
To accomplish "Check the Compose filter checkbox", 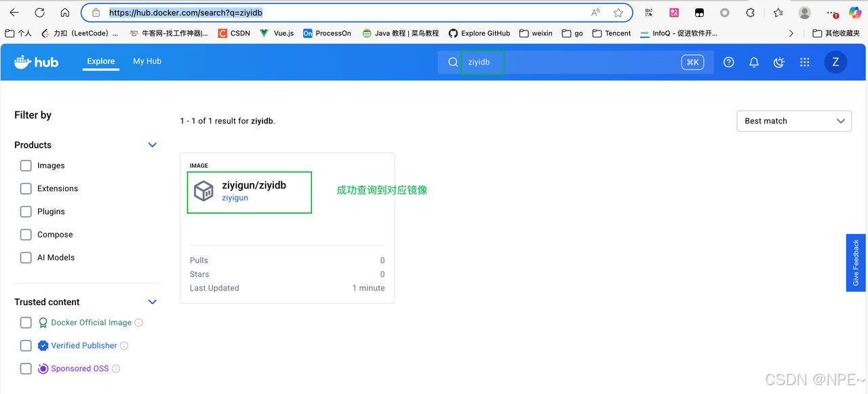I will [26, 235].
